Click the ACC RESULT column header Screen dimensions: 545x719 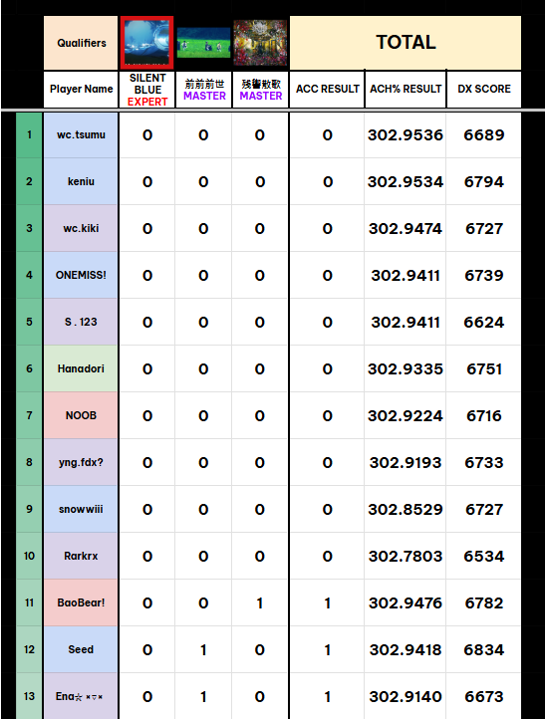click(x=327, y=89)
